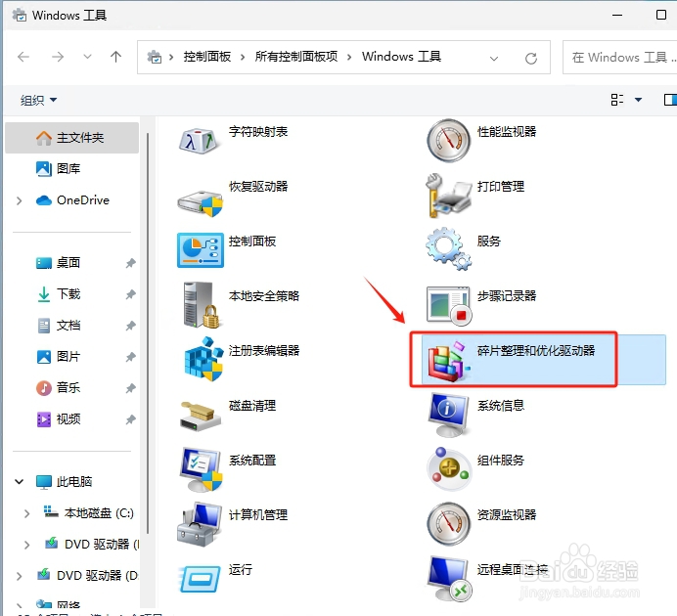
Task: Open the Steps Recorder (步骤记录器) icon
Action: [x=448, y=305]
